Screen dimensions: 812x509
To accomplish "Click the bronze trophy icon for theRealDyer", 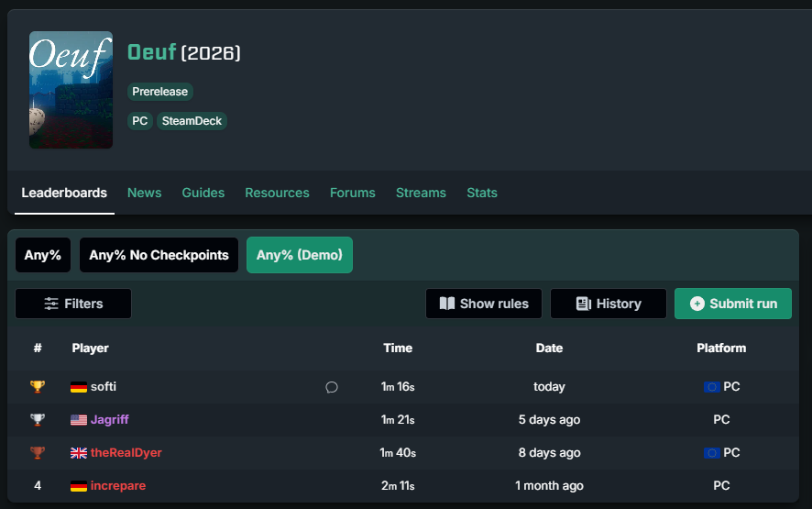I will pos(38,452).
